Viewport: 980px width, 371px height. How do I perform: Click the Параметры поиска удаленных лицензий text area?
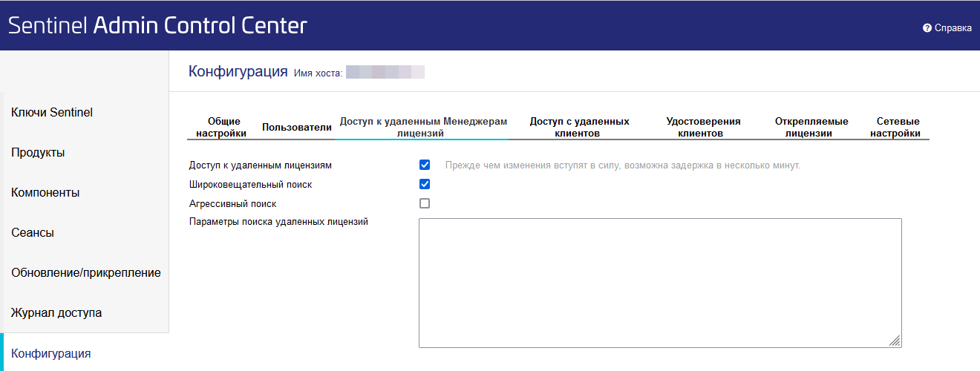point(660,283)
